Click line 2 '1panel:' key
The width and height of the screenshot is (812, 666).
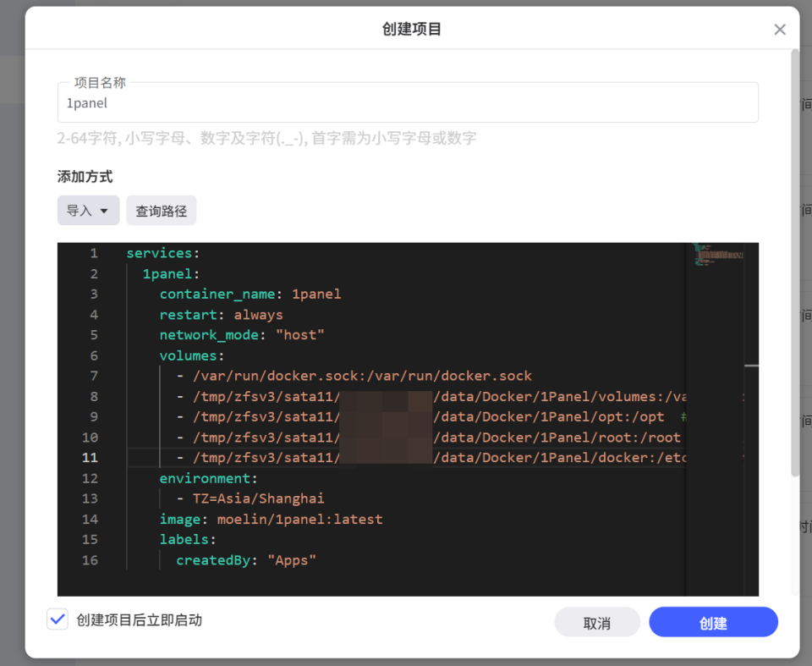(x=171, y=273)
